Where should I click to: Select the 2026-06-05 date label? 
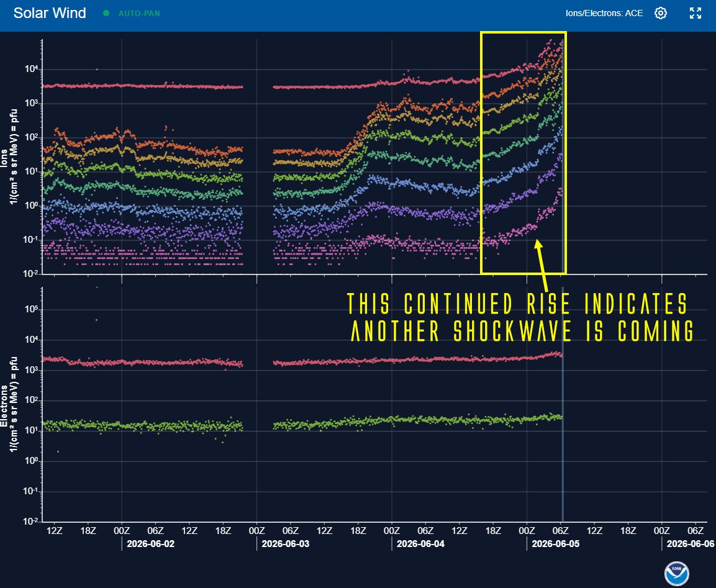pos(556,544)
